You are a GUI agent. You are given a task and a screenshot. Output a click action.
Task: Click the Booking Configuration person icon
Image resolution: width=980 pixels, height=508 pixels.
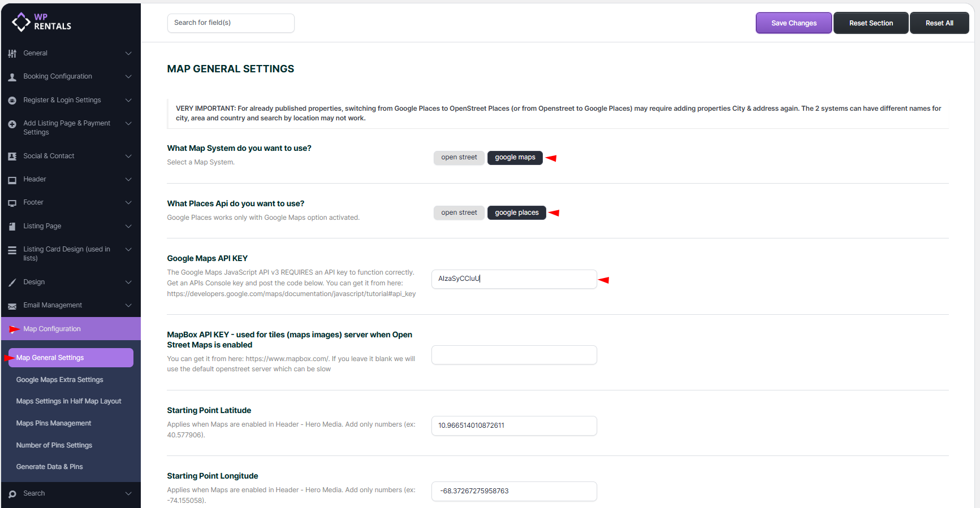coord(12,77)
